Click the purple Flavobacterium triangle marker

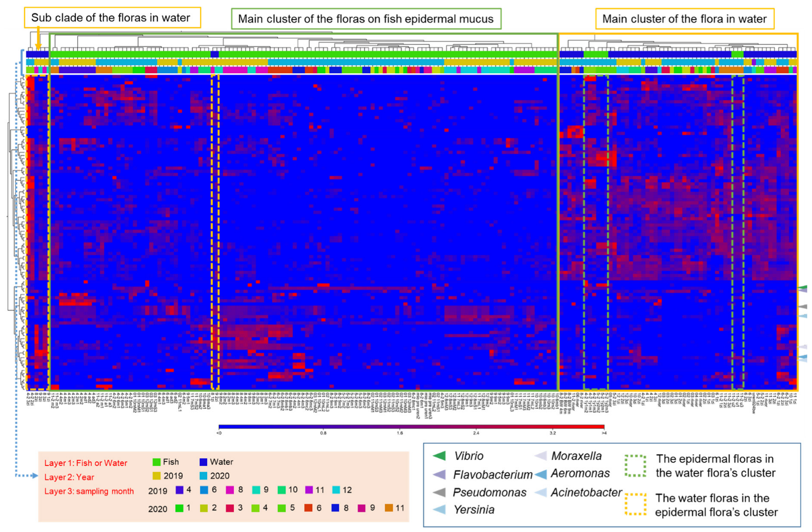pos(439,475)
